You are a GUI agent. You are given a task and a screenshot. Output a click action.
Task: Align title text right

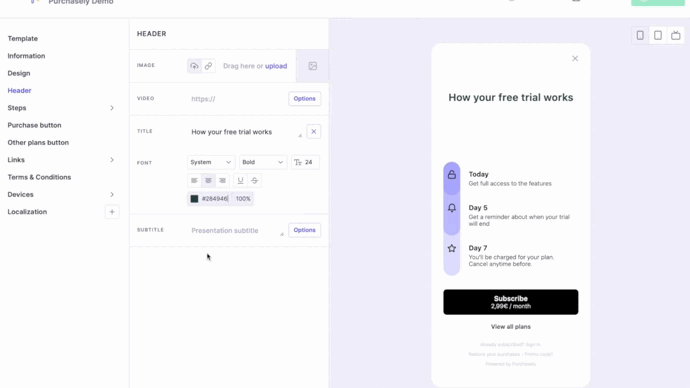pyautogui.click(x=222, y=180)
